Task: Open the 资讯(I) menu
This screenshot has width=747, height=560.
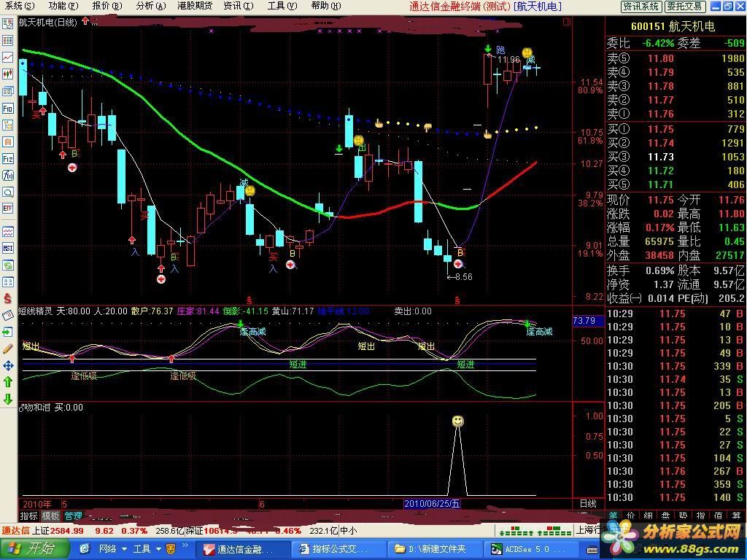Action: [x=239, y=6]
